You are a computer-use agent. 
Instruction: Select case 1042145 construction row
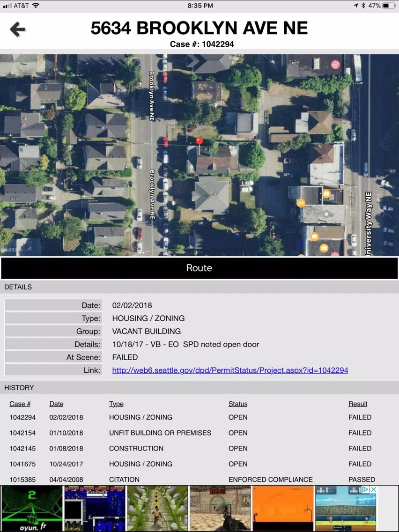click(199, 449)
